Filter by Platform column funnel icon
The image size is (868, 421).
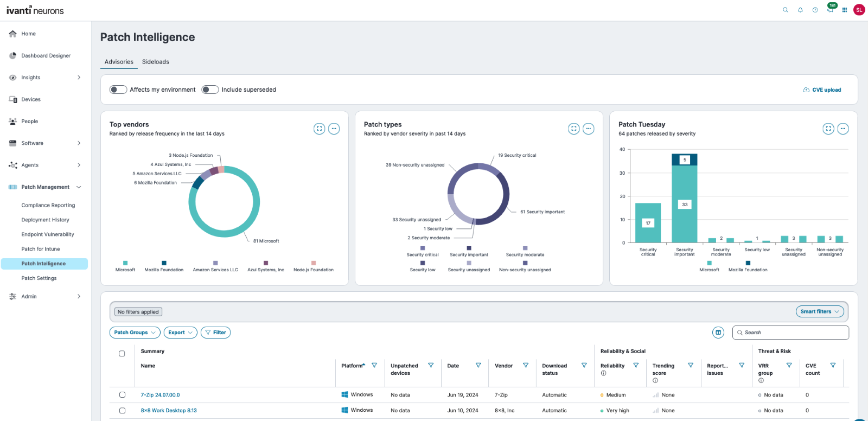[374, 366]
